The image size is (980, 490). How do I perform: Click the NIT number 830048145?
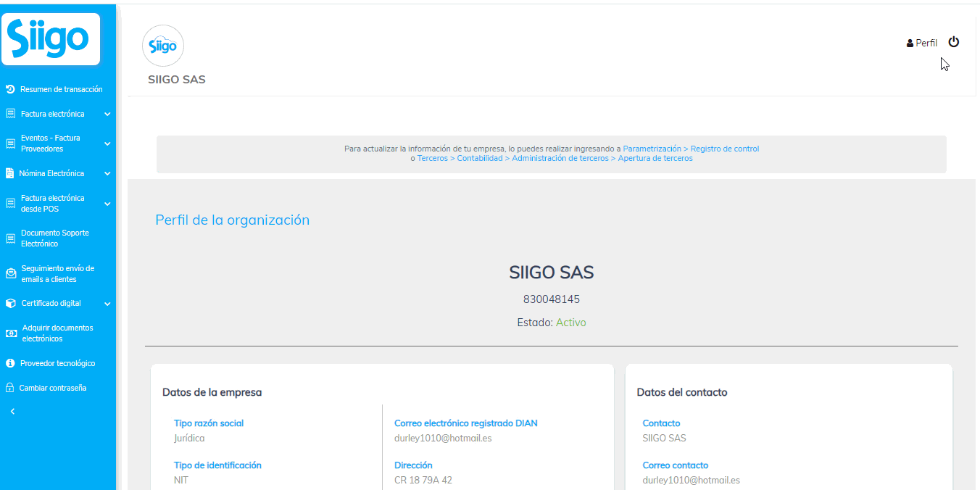click(552, 299)
